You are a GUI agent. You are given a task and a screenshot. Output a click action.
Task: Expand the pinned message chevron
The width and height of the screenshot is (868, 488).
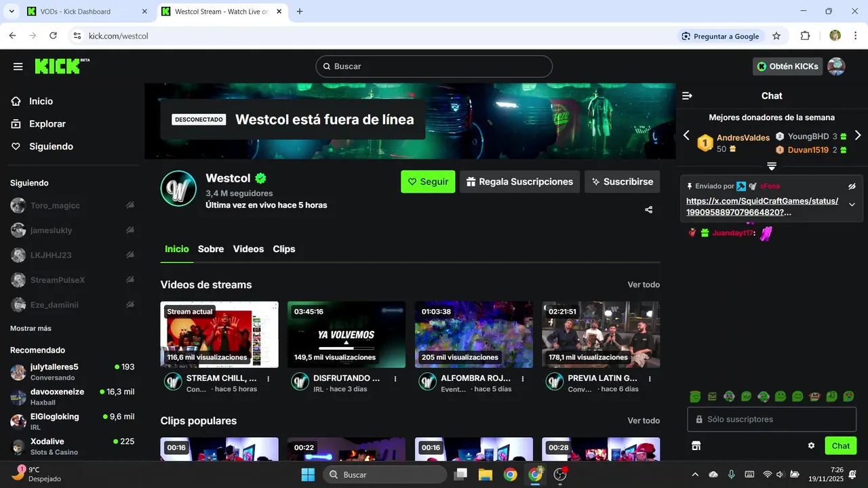coord(852,205)
